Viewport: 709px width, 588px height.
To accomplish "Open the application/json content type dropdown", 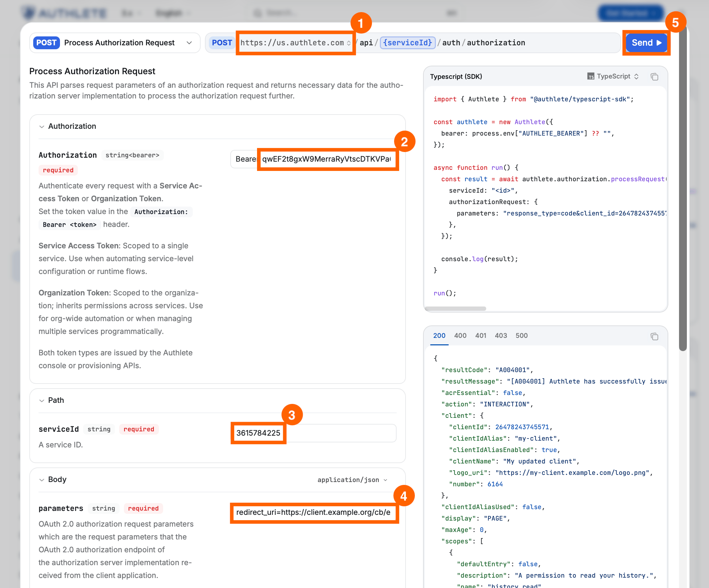I will pyautogui.click(x=352, y=480).
